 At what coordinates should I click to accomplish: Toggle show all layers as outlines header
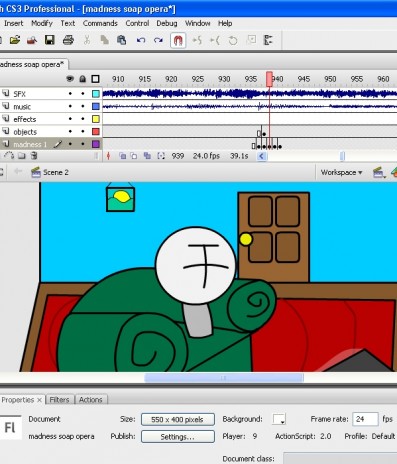coord(96,79)
